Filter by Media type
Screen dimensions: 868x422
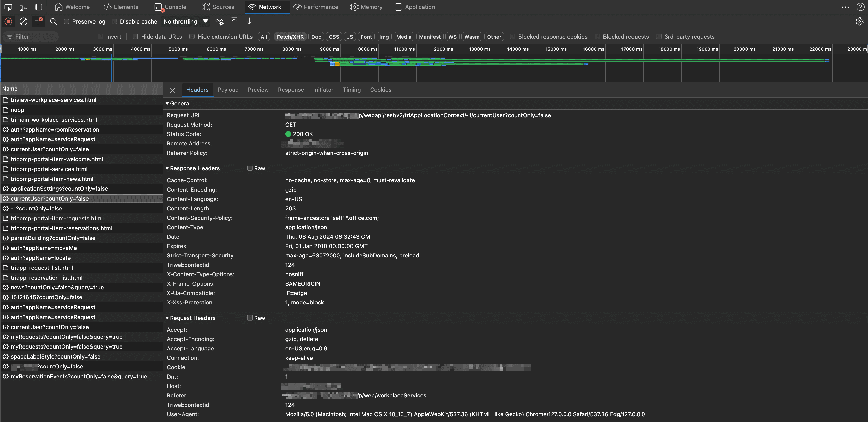click(x=404, y=37)
